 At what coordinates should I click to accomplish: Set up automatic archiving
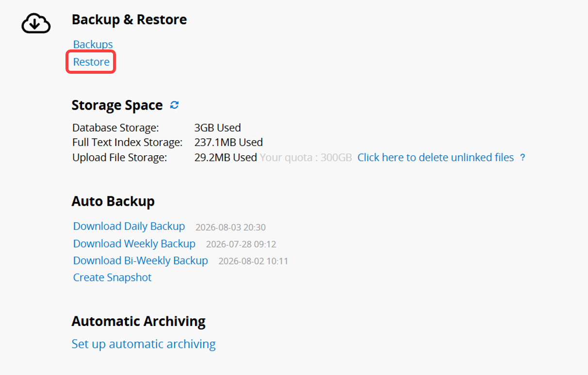144,344
